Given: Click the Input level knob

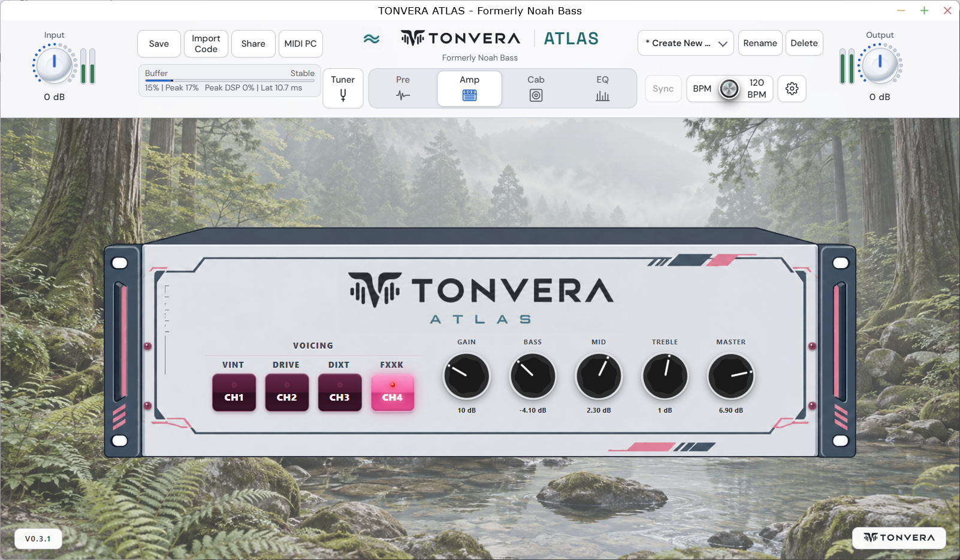Looking at the screenshot, I should coord(54,65).
